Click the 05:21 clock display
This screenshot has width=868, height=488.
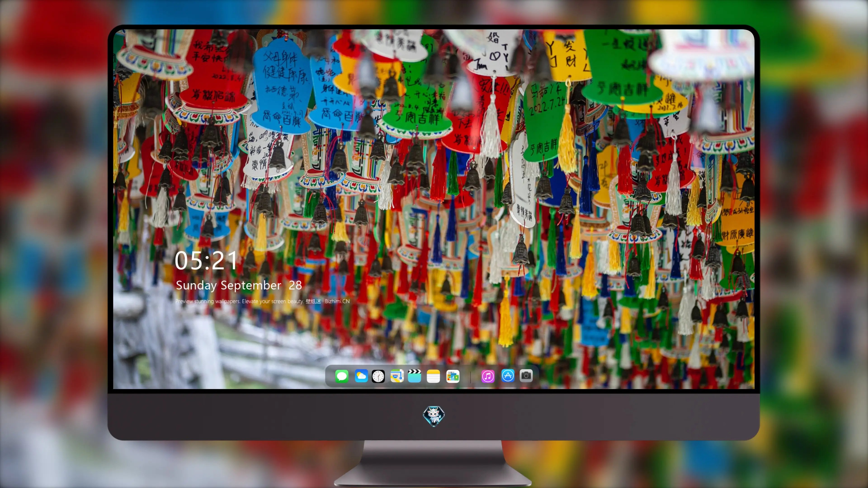tap(206, 260)
